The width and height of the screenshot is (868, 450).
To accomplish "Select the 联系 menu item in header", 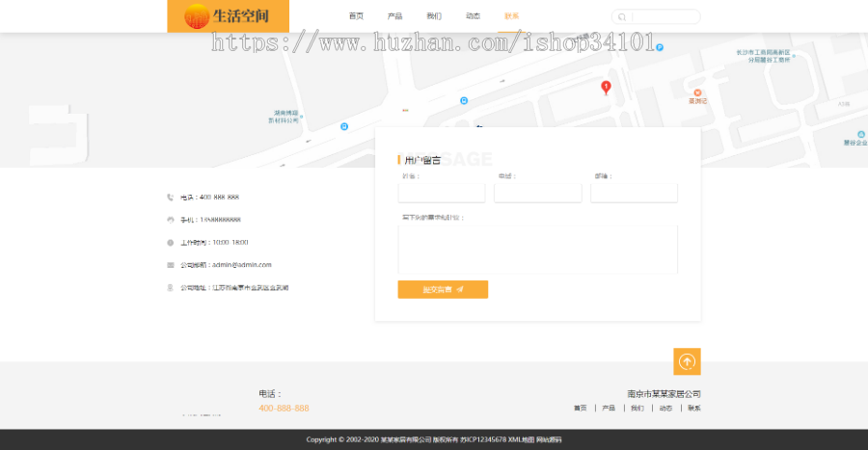I will (511, 16).
